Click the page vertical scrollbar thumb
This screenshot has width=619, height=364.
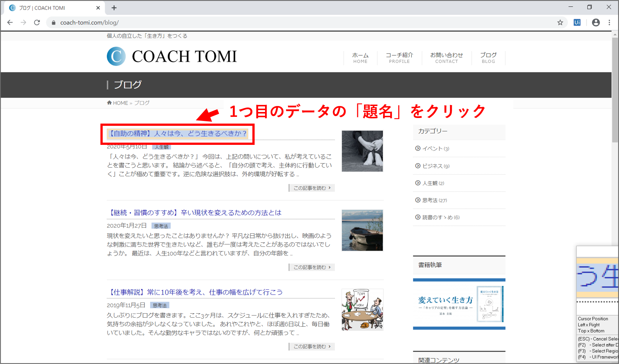pos(615,90)
